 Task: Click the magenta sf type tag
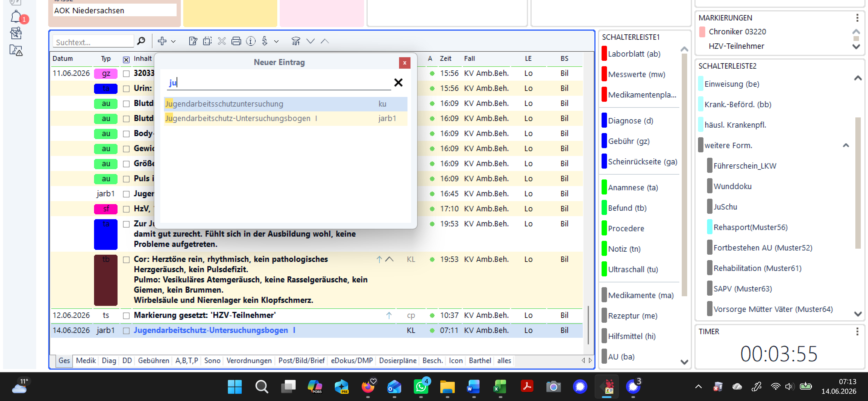(x=106, y=209)
